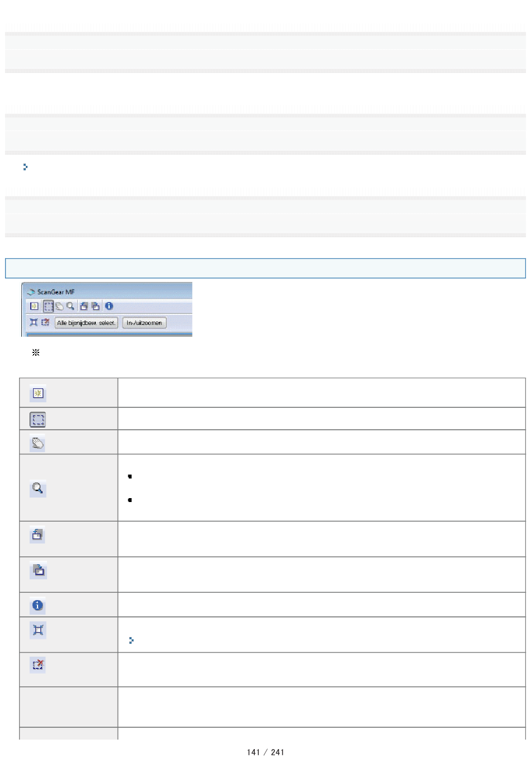Click Remove Crop Frame icon in toolbar's second row
Image resolution: width=532 pixels, height=762 pixels.
(x=45, y=323)
